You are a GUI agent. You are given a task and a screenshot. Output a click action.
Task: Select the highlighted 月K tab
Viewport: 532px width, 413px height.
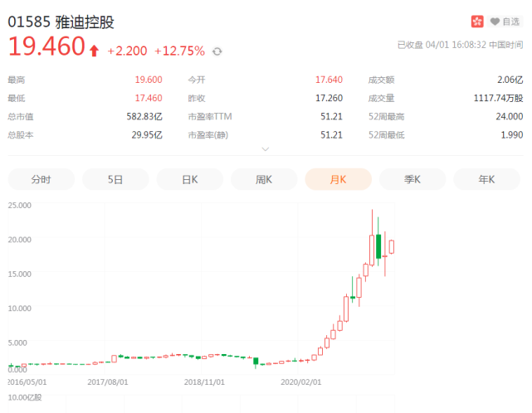338,179
